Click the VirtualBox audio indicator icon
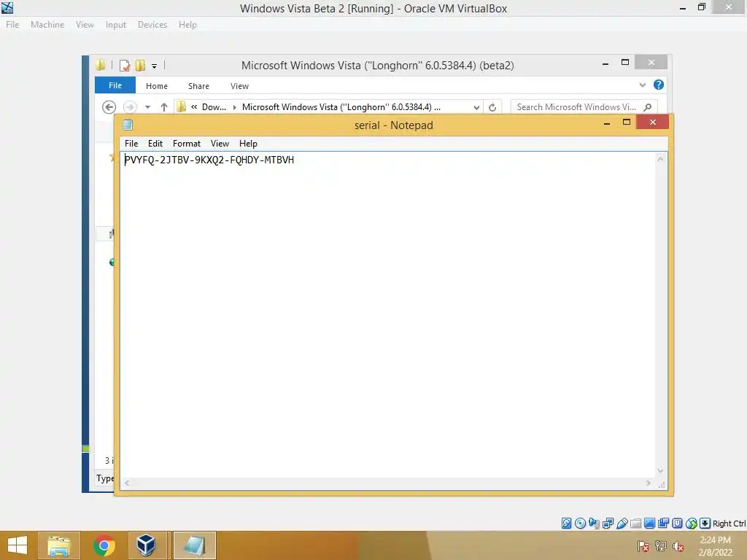 coord(594,524)
